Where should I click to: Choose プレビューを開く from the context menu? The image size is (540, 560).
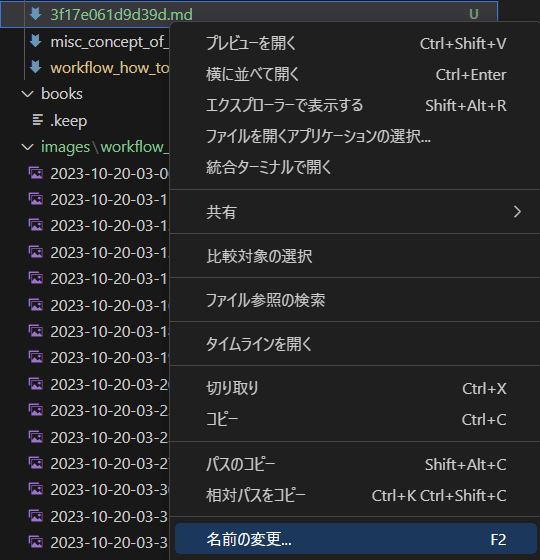tap(356, 44)
